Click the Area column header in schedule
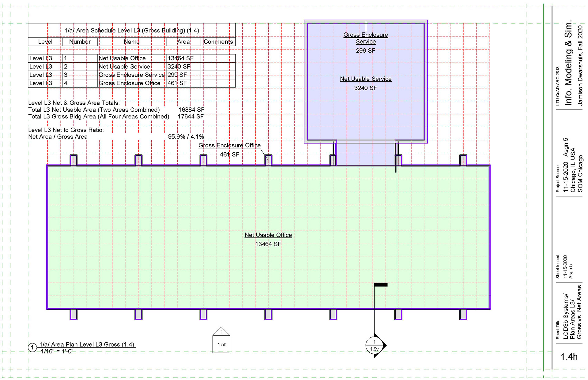This screenshot has height=380, width=588. (183, 42)
